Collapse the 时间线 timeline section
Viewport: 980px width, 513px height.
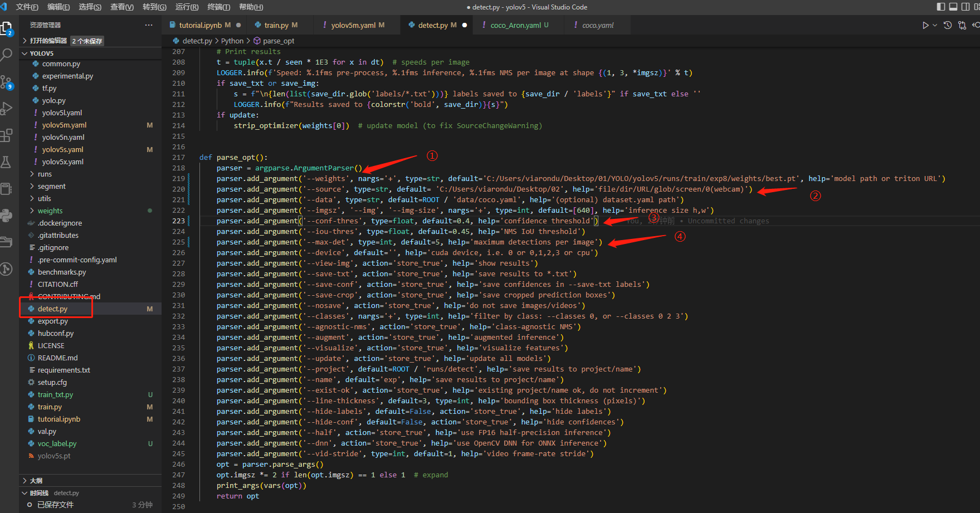[x=25, y=493]
